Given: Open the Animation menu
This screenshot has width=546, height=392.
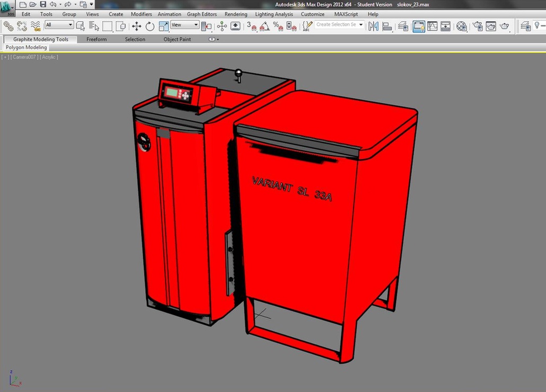Looking at the screenshot, I should click(169, 14).
